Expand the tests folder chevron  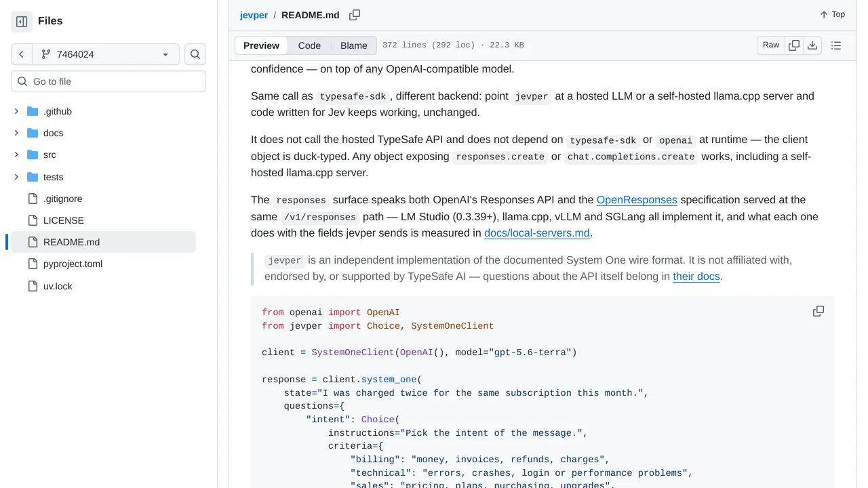point(16,177)
